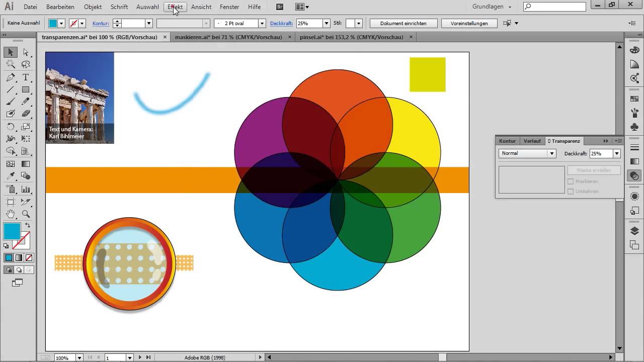This screenshot has height=362, width=644.
Task: Enable Draw Behind mode
Action: pos(19,270)
